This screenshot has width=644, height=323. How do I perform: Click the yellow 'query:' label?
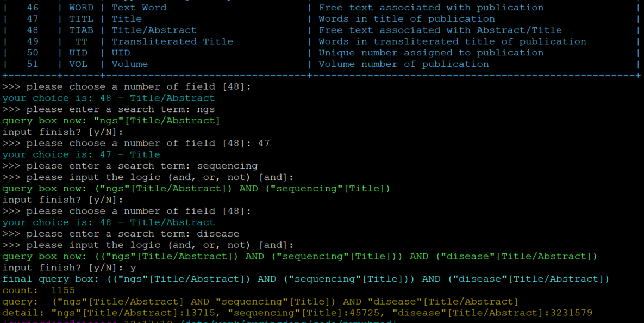pyautogui.click(x=21, y=302)
